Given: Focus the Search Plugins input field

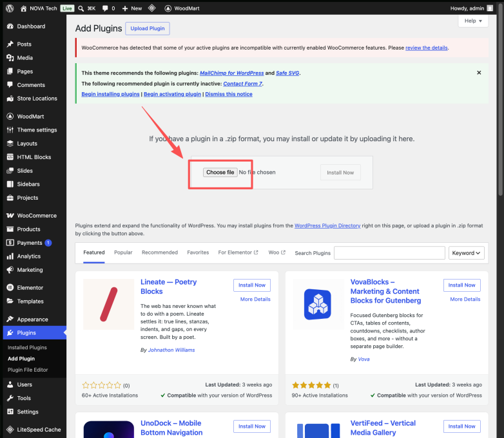Looking at the screenshot, I should 389,253.
